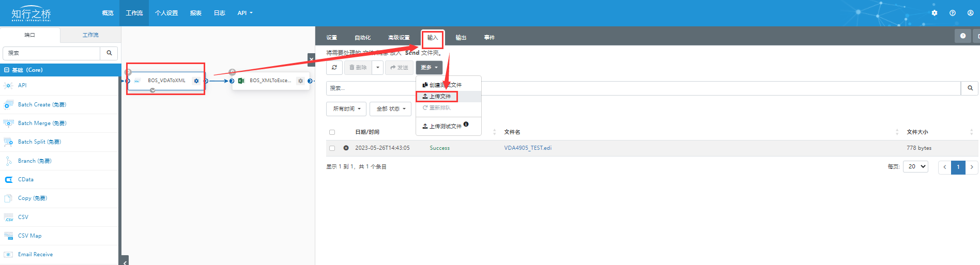Expand row details with the plus icon
Viewport: 980px width, 265px height.
point(346,148)
